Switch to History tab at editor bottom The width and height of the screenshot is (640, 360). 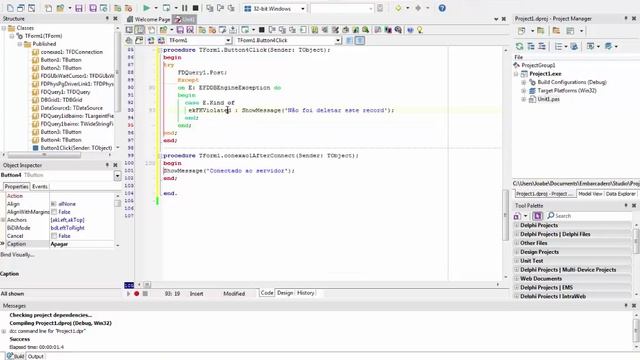pos(305,293)
